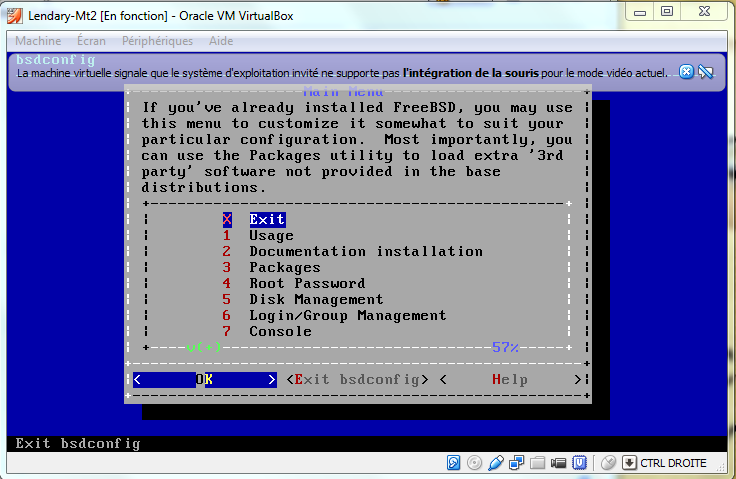The width and height of the screenshot is (736, 479).
Task: Click the window resize grip in the status bar corner
Action: point(721,465)
